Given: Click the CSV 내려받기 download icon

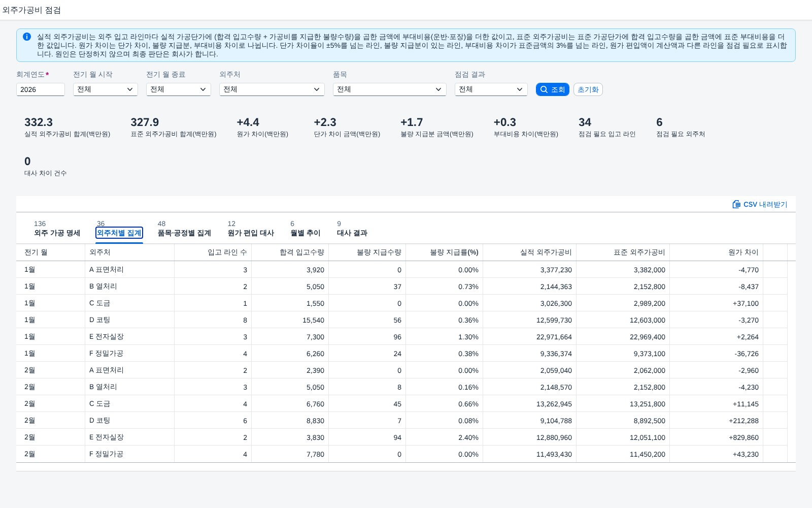Looking at the screenshot, I should pos(736,204).
